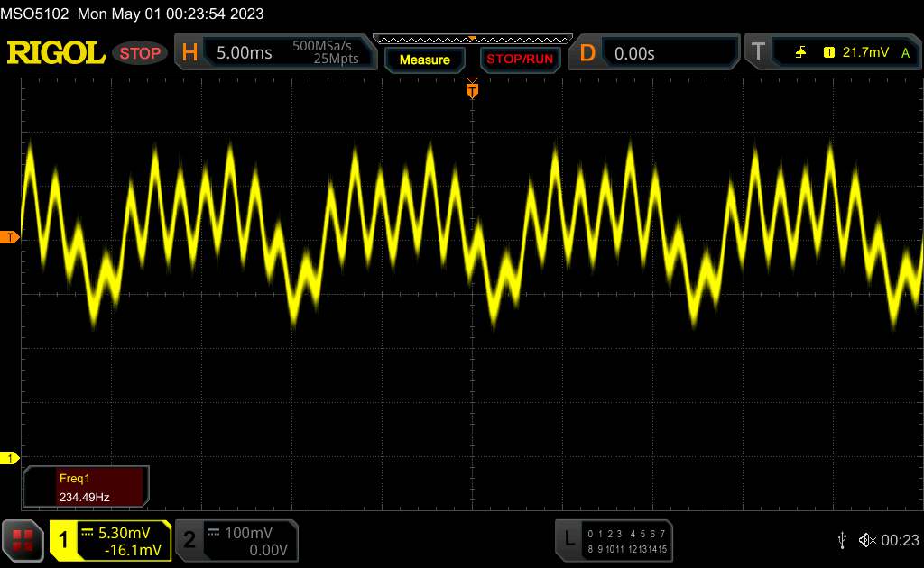Click the channel 1 ground level marker

pos(9,458)
